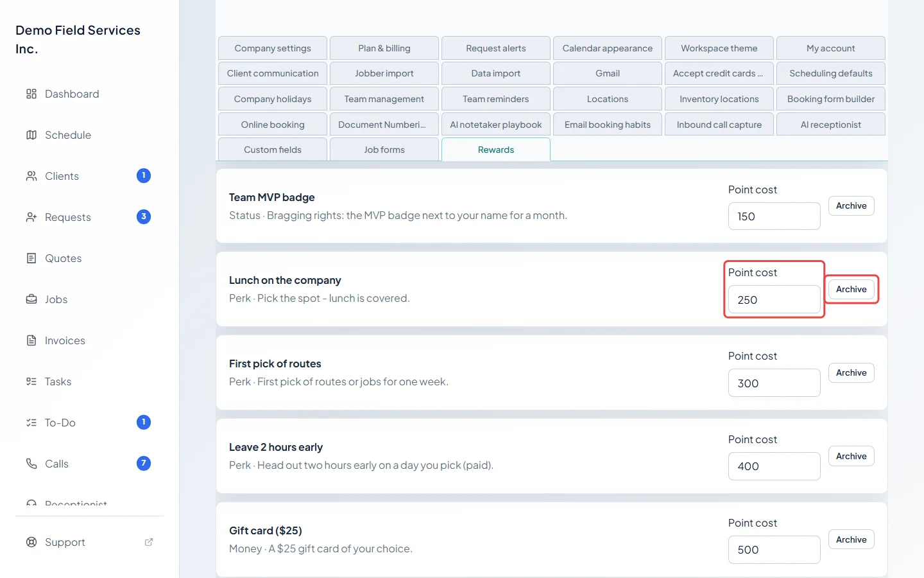Viewport: 924px width, 578px height.
Task: Open the Schedule sidebar link
Action: tap(90, 135)
